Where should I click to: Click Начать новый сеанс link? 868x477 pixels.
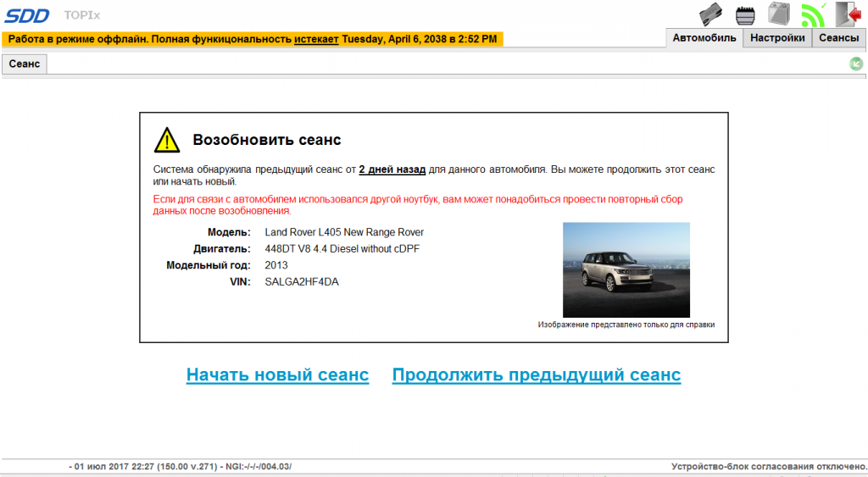[277, 374]
